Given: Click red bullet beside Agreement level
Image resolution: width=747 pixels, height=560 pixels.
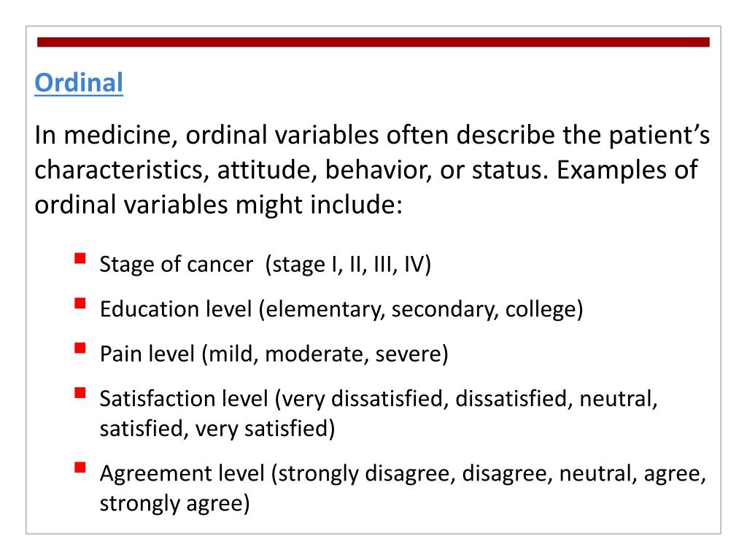Looking at the screenshot, I should (x=80, y=467).
